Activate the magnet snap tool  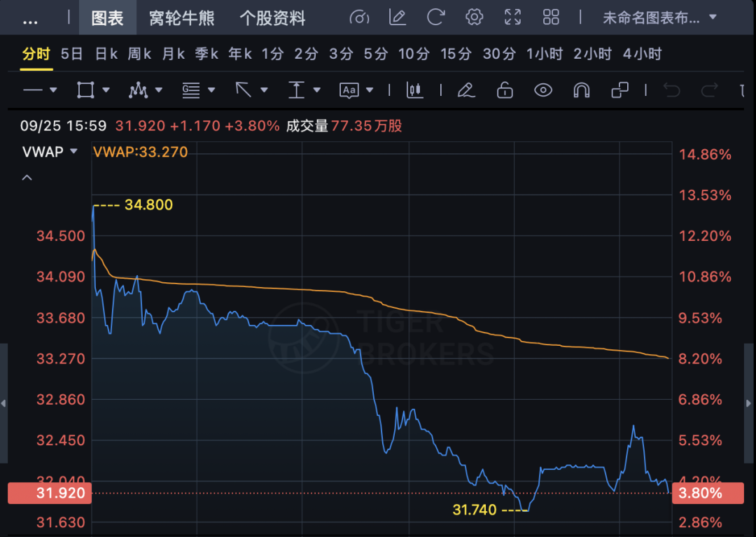[581, 90]
